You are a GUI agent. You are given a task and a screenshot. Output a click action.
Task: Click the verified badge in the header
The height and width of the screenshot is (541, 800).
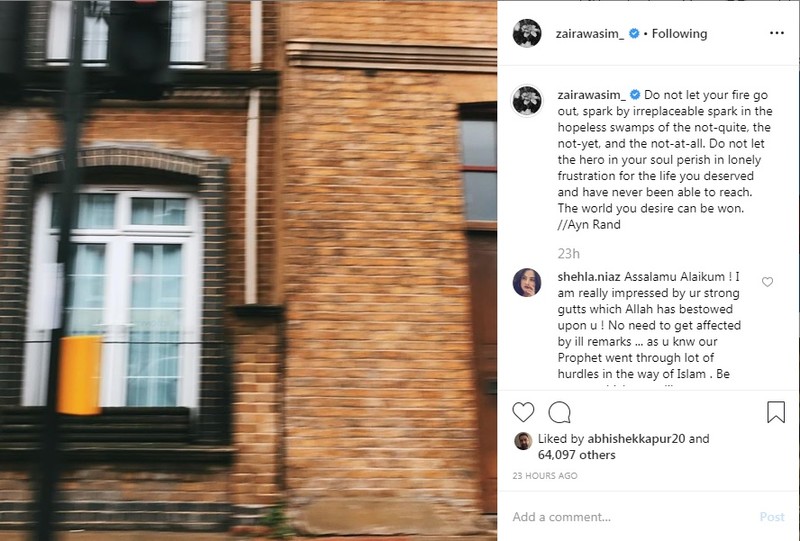point(634,34)
